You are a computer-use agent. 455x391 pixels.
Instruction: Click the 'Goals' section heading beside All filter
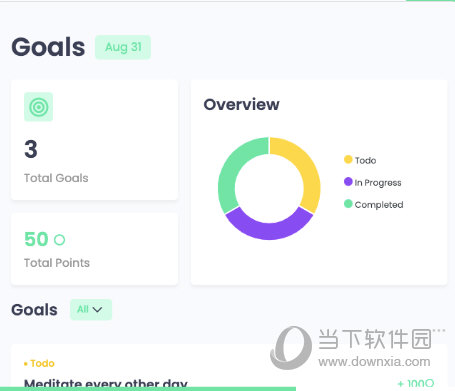(34, 310)
